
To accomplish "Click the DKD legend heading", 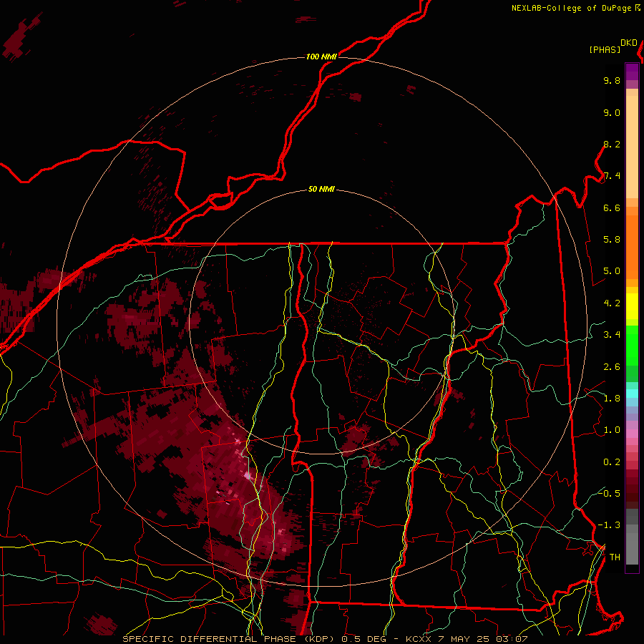I will pos(629,43).
